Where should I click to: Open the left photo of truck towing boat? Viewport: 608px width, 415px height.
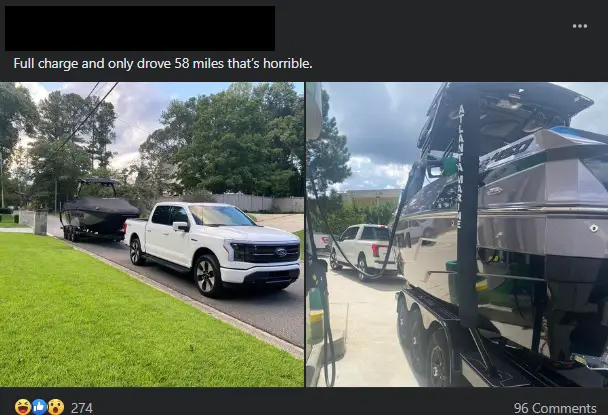point(152,234)
